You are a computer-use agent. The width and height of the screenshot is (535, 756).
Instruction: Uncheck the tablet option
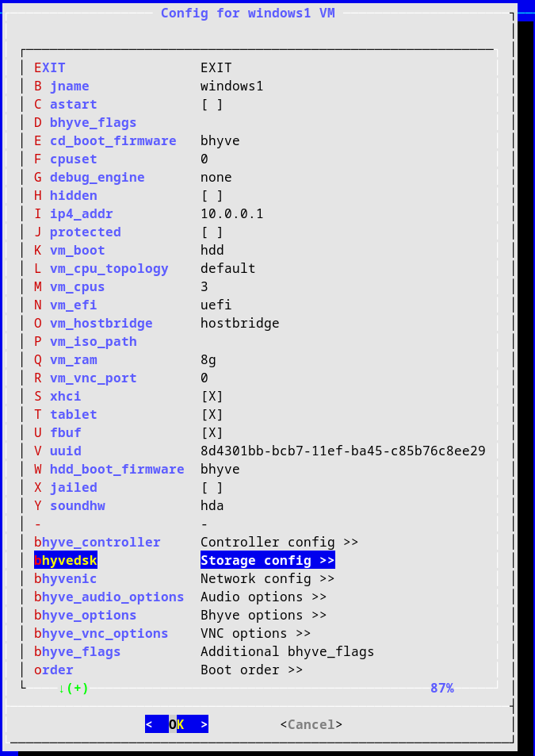tap(212, 415)
